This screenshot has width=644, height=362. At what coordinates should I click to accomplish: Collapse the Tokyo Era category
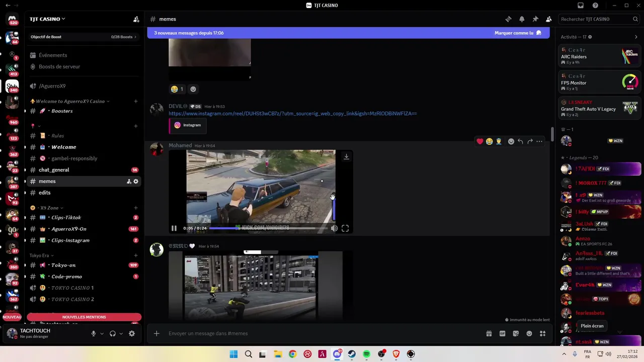point(41,255)
